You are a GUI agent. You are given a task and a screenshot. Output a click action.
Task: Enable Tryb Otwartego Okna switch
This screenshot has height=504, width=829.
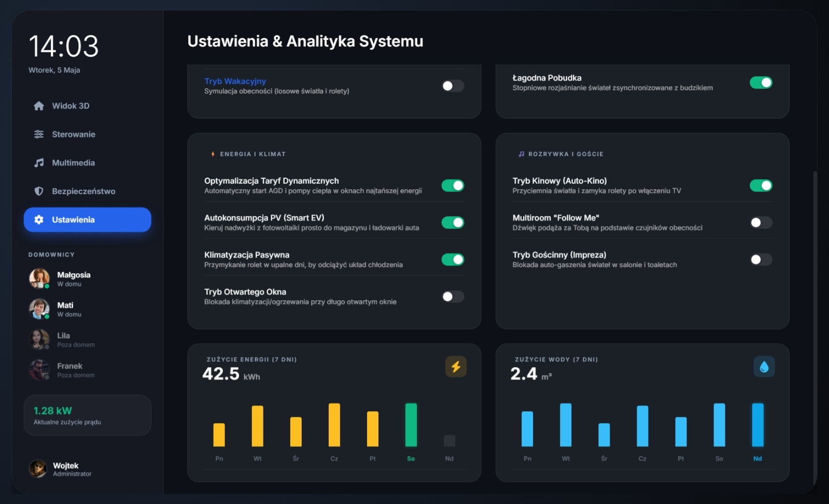pos(453,297)
